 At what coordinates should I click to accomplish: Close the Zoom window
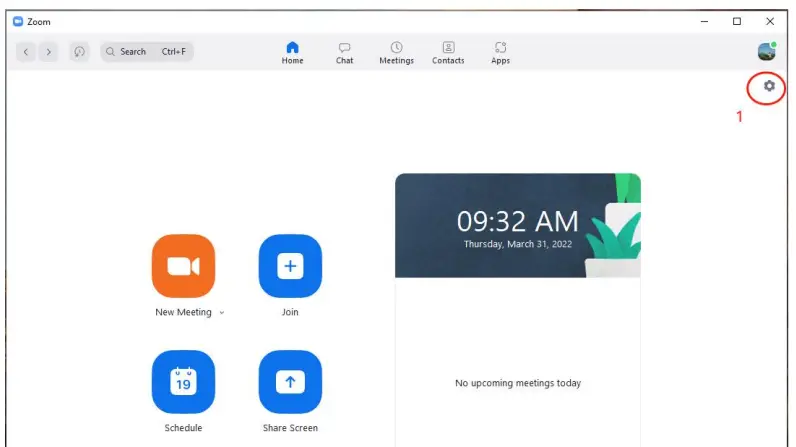pyautogui.click(x=770, y=21)
